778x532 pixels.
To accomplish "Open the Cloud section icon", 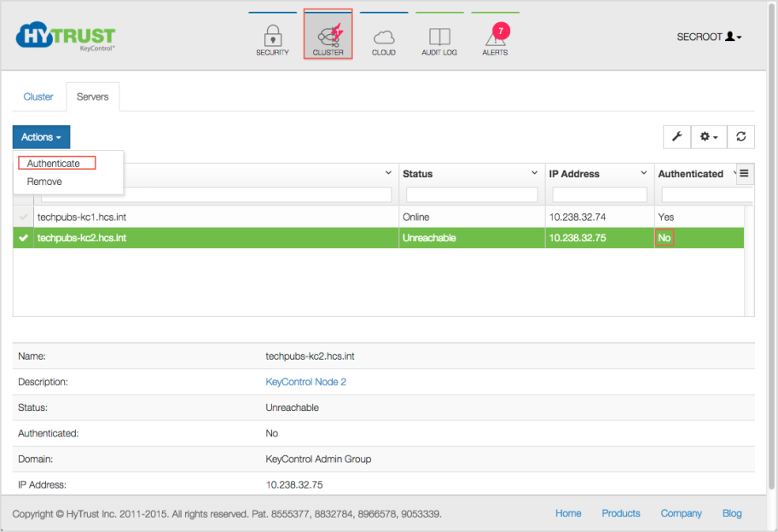I will 384,41.
